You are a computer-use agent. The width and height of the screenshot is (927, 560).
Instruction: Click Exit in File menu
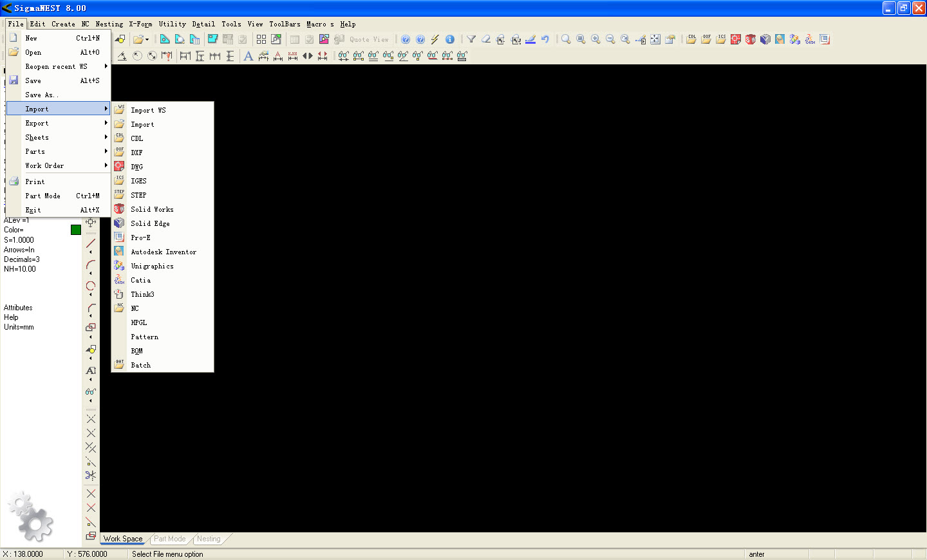click(x=58, y=210)
